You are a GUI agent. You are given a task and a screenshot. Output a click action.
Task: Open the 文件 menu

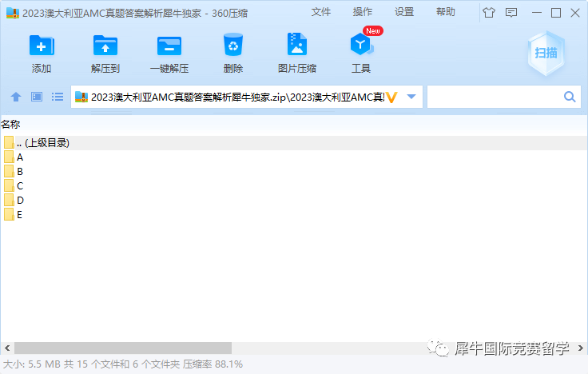(321, 12)
